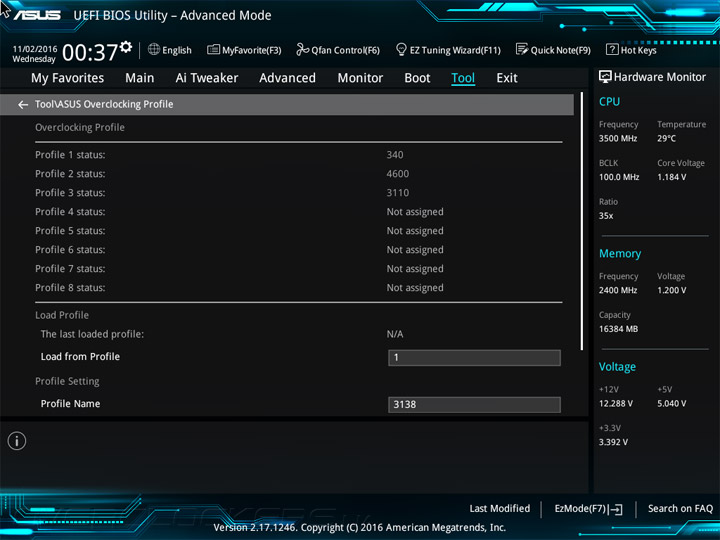
Task: Click the globe language icon
Action: (x=154, y=49)
